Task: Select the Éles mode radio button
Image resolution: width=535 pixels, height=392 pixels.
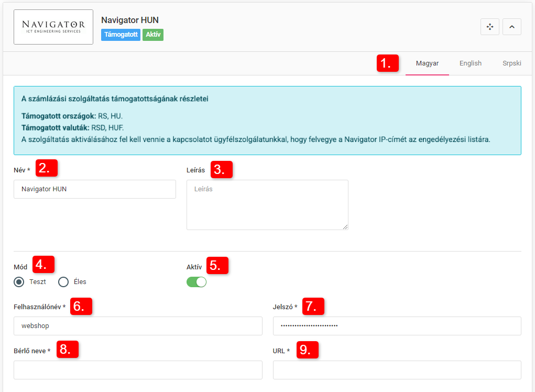Action: tap(63, 282)
